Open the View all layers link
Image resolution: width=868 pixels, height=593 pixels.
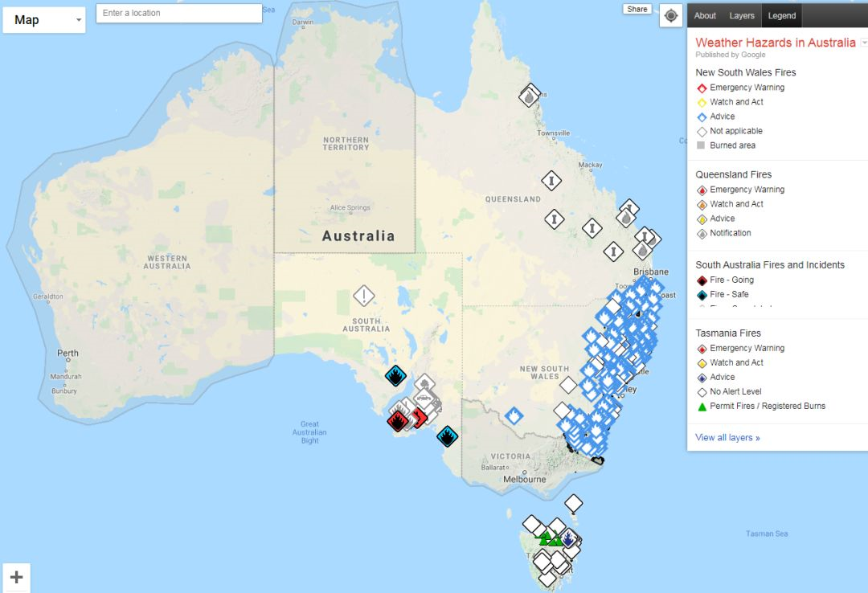click(x=727, y=437)
